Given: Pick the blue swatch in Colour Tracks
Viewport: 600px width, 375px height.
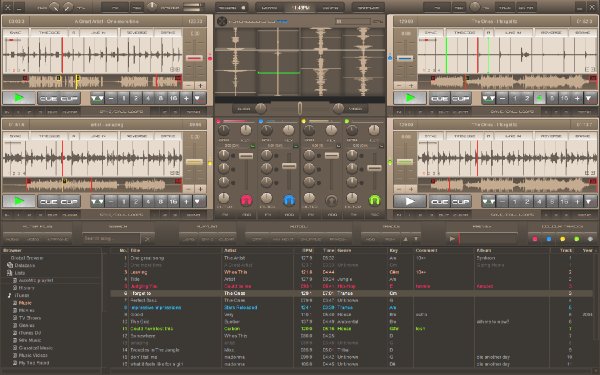Looking at the screenshot, I should (549, 239).
